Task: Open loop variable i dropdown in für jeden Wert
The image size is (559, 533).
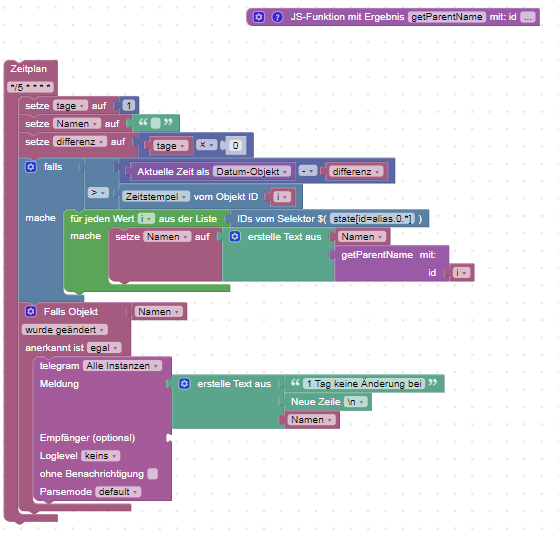Action: click(146, 219)
